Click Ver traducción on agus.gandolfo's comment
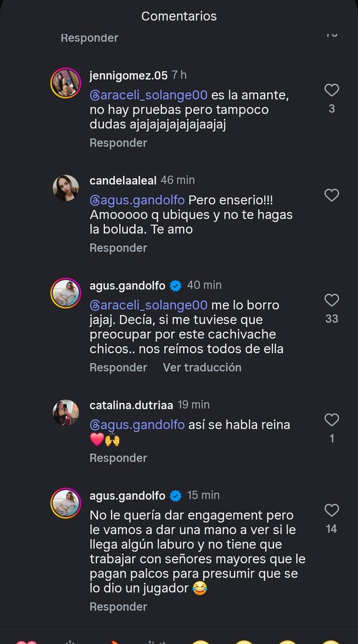 point(202,368)
